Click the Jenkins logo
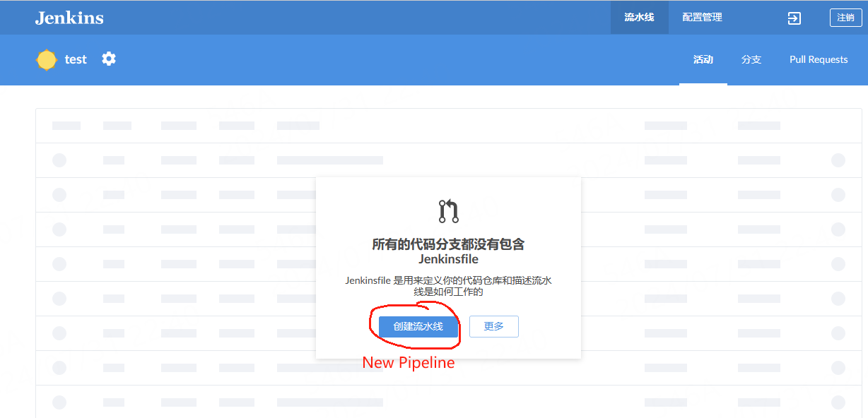Screen dimensions: 868x418 [69, 18]
